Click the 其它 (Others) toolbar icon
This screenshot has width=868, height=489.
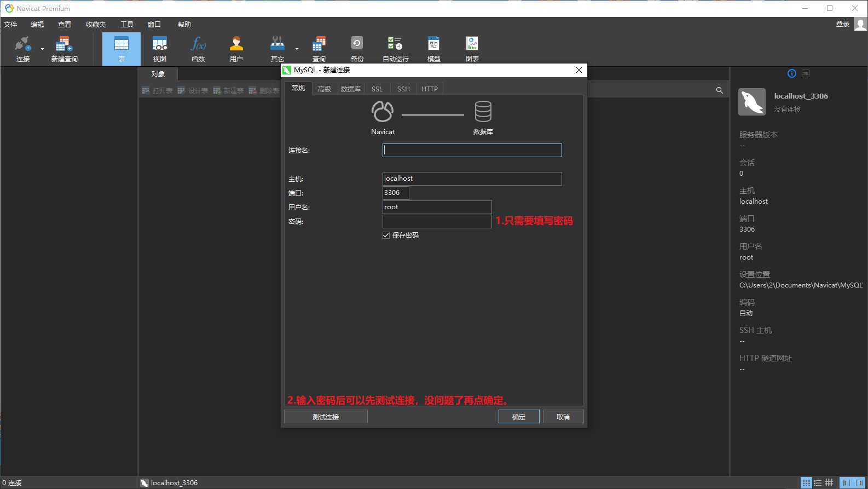tap(277, 49)
